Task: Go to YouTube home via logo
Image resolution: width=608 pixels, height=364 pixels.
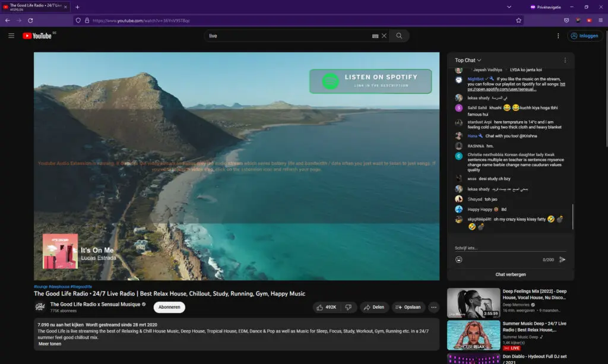Action: click(x=37, y=36)
